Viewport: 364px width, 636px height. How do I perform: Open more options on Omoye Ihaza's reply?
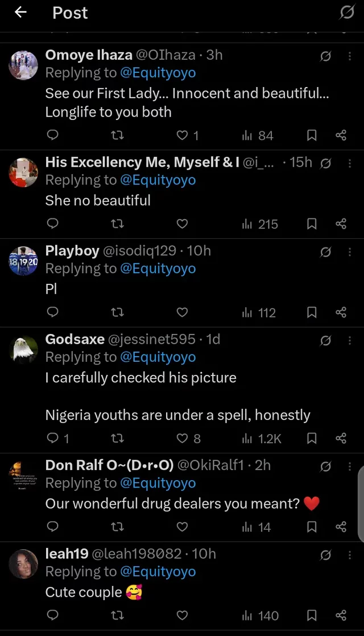(x=350, y=56)
